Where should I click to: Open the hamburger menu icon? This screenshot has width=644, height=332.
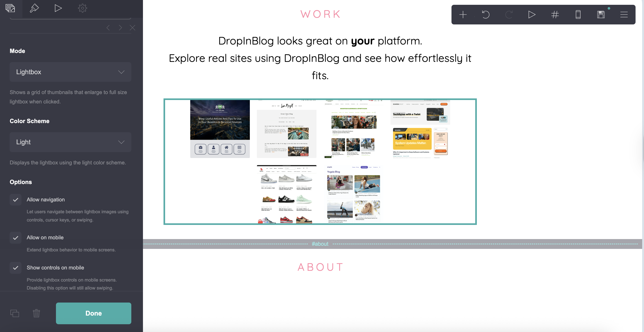(624, 15)
